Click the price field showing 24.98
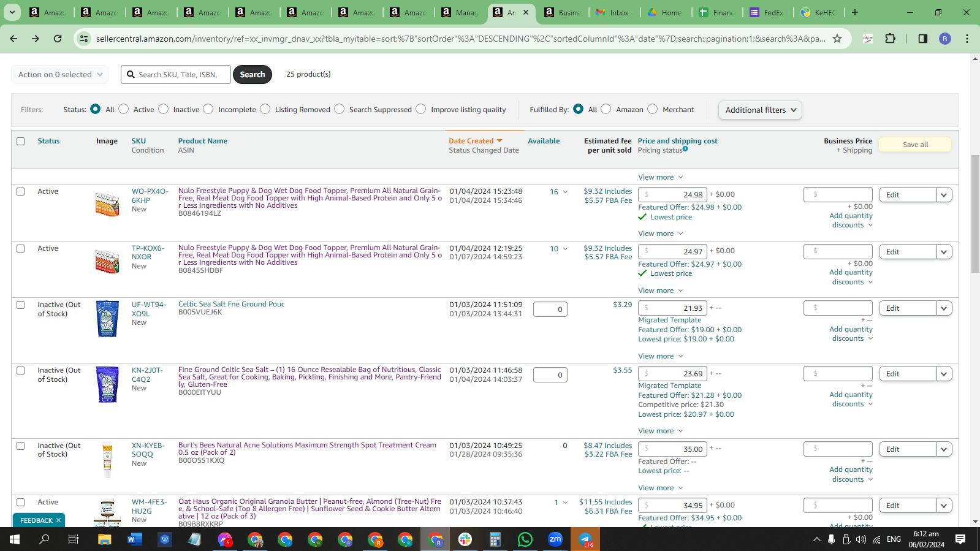This screenshot has width=980, height=551. click(x=672, y=195)
